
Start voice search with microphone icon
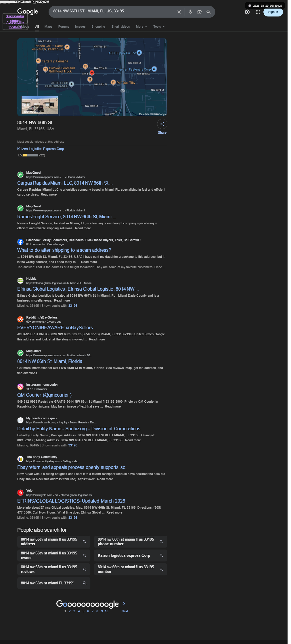190,12
